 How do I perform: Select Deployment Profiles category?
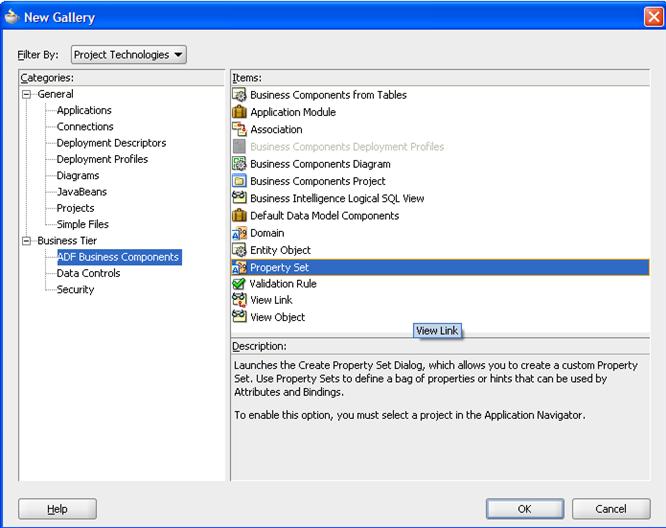pyautogui.click(x=102, y=159)
